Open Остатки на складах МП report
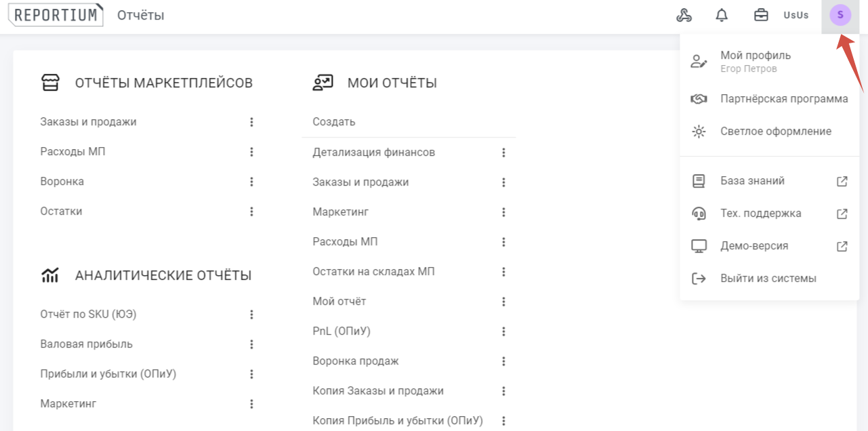 point(373,272)
